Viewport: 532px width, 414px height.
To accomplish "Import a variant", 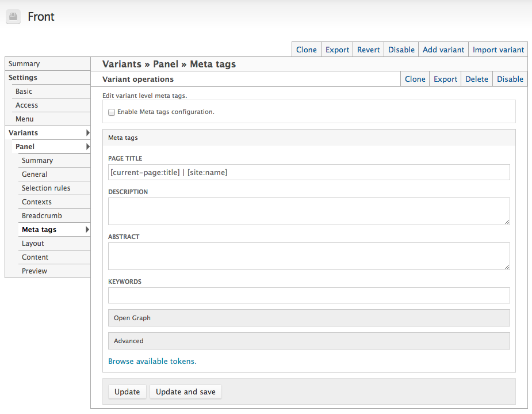I will point(498,50).
